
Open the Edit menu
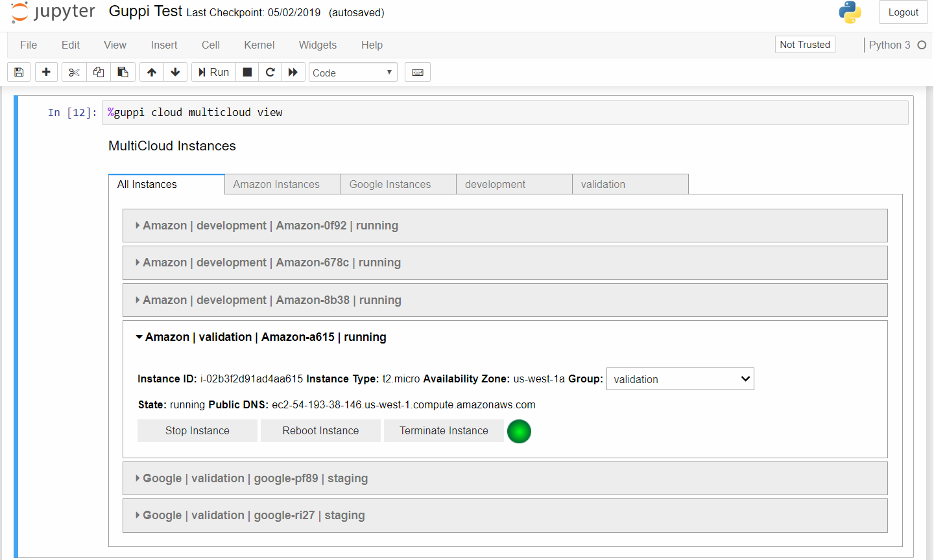[71, 45]
